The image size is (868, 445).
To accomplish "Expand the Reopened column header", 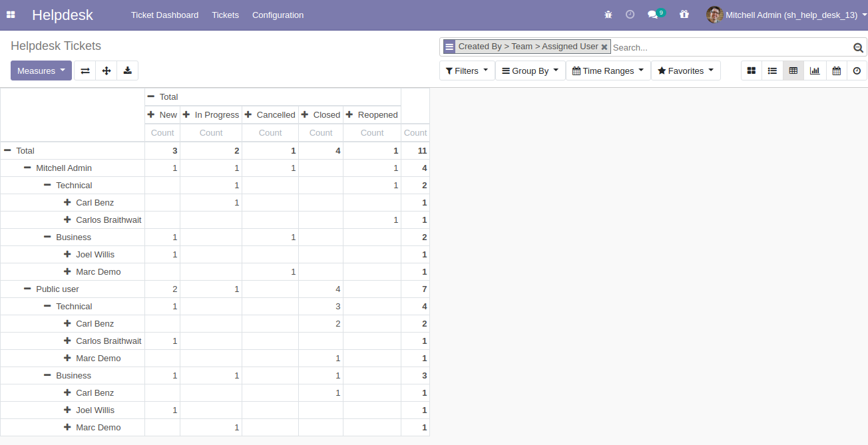I will pyautogui.click(x=372, y=114).
